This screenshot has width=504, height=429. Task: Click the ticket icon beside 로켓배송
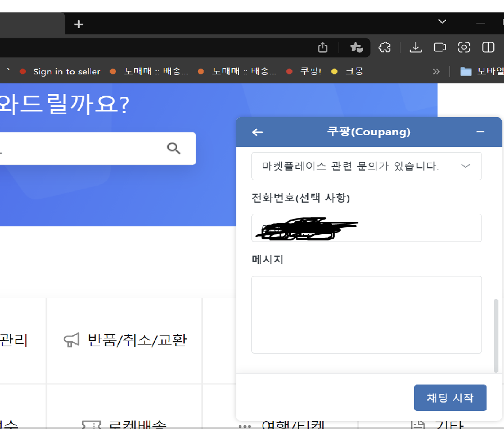[92, 425]
